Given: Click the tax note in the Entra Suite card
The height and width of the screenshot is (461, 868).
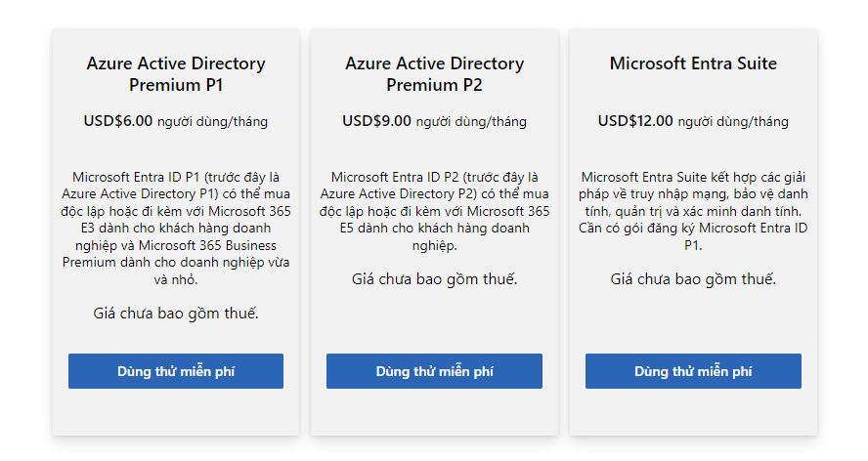Looking at the screenshot, I should (693, 279).
